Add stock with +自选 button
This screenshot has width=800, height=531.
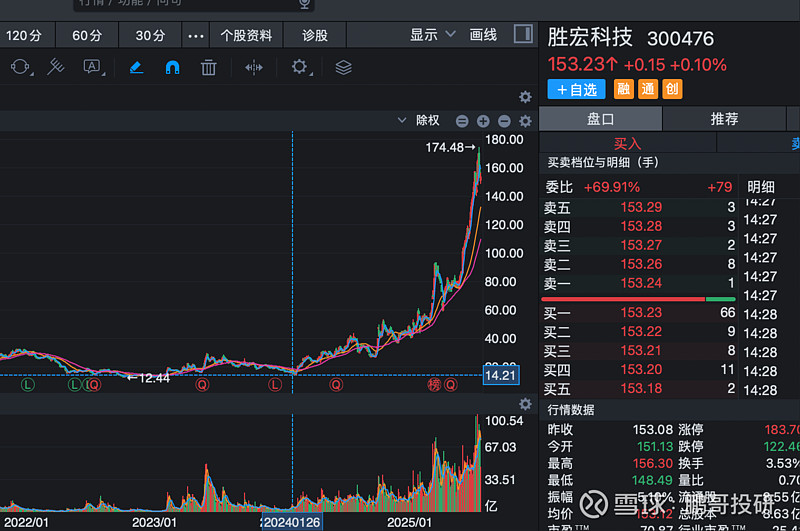576,89
